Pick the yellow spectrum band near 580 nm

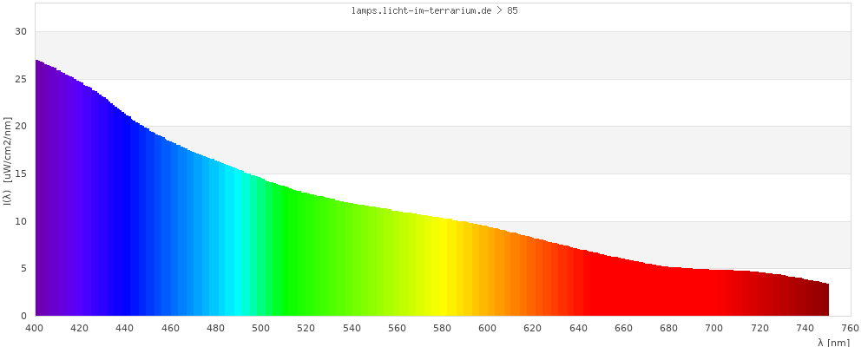[442, 269]
